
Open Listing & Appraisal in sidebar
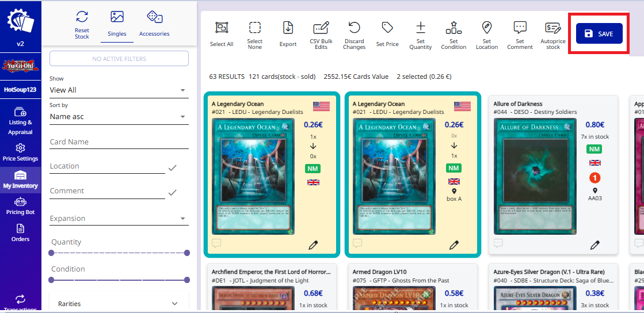(21, 121)
